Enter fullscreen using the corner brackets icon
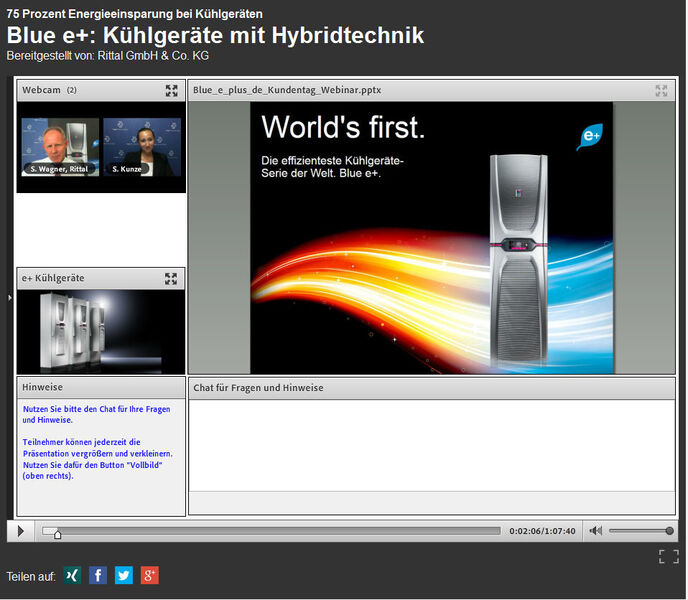This screenshot has height=600, width=688. pos(669,557)
